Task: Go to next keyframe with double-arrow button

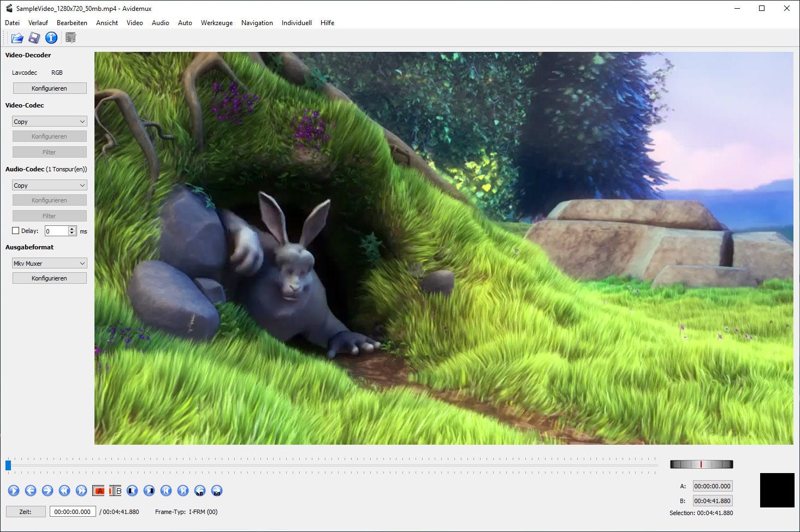Action: click(x=81, y=491)
